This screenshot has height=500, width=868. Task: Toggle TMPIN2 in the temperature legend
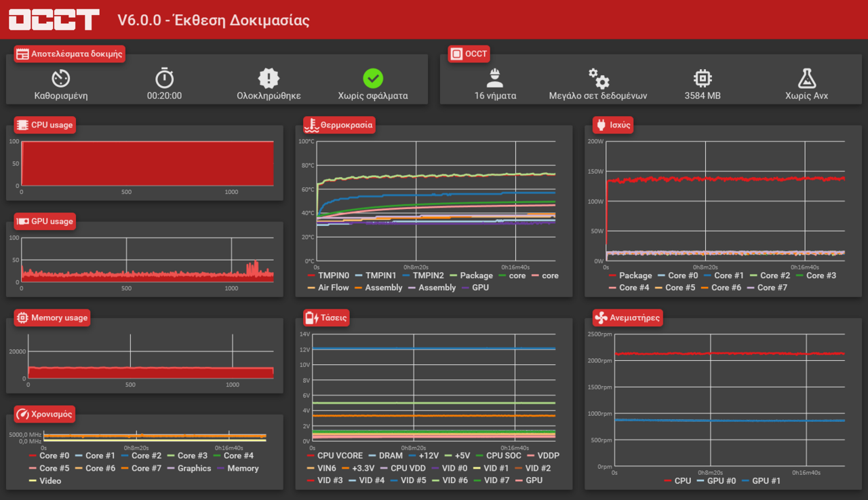(x=423, y=275)
